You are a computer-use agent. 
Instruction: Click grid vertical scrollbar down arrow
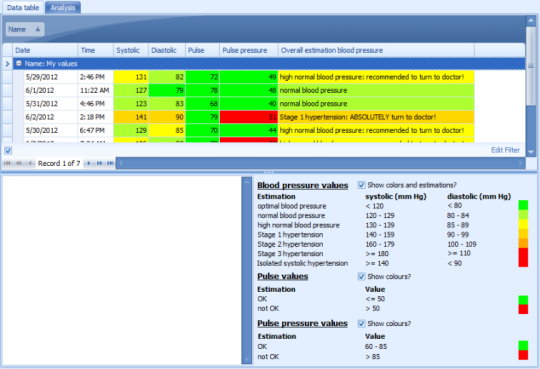click(531, 152)
